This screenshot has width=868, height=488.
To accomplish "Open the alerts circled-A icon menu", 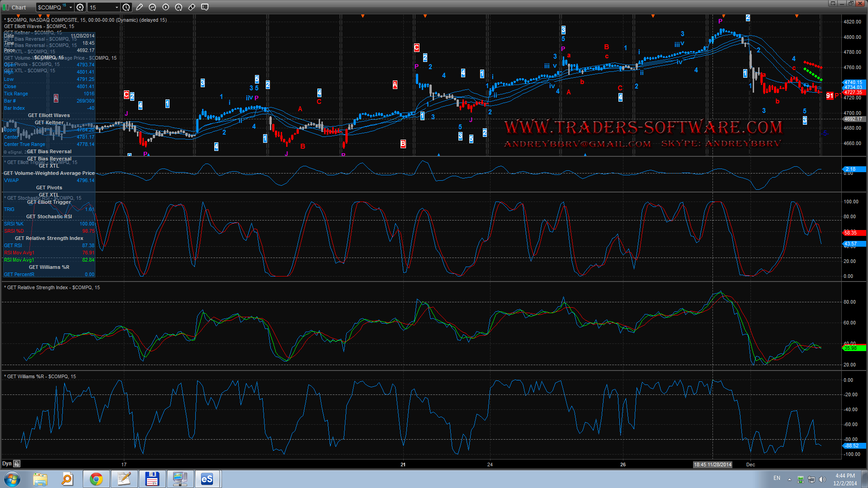I will (179, 7).
